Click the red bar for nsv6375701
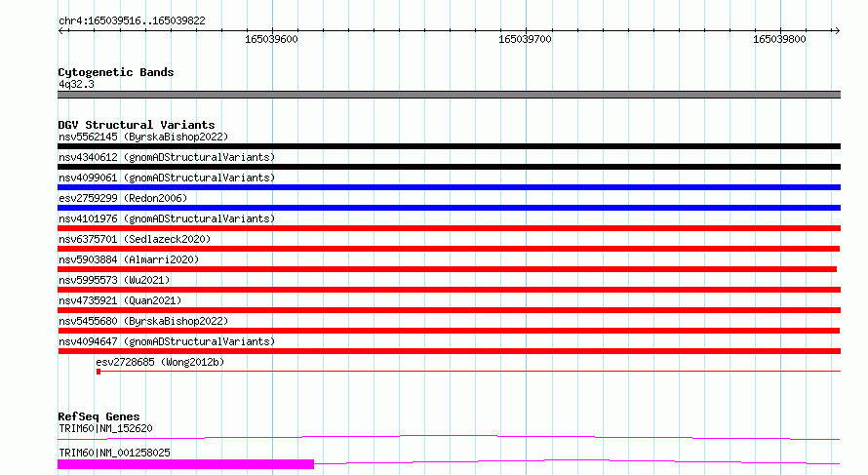This screenshot has height=475, width=868. [x=449, y=249]
